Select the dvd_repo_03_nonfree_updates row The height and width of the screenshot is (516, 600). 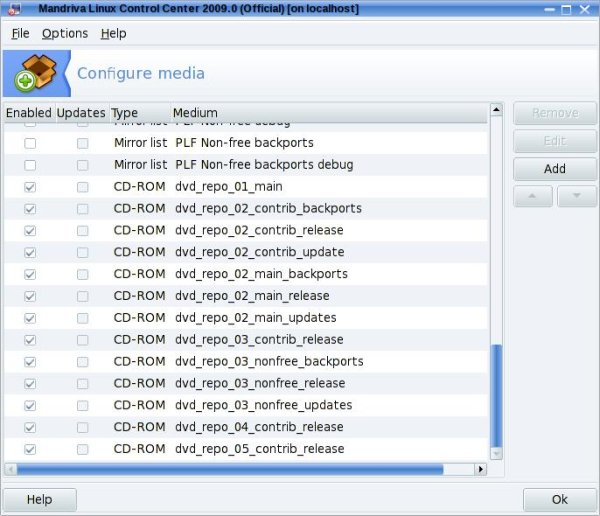tap(246, 405)
